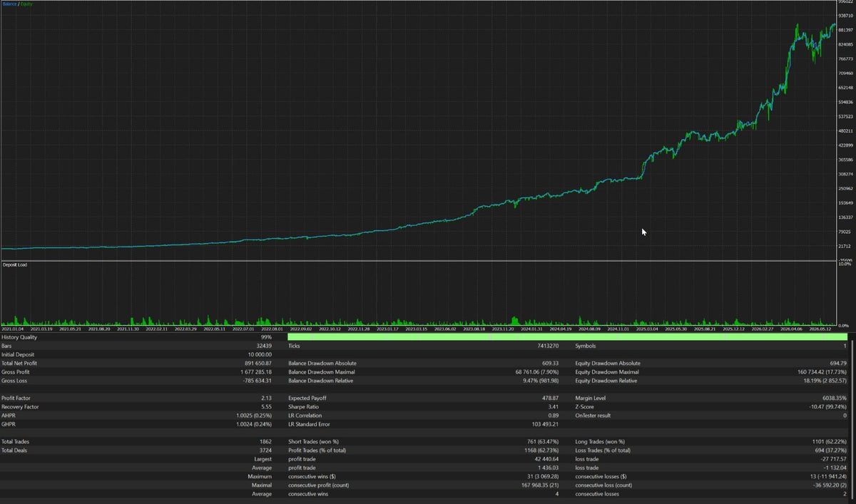Click the 2025.03.04 date on the chart axis
Screen dimensions: 856x504
tap(647, 329)
